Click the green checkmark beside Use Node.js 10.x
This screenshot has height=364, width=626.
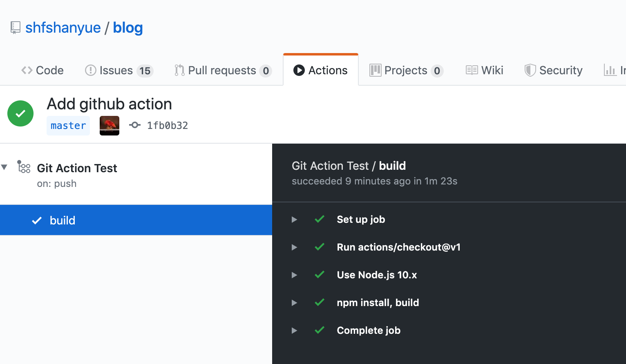point(320,275)
